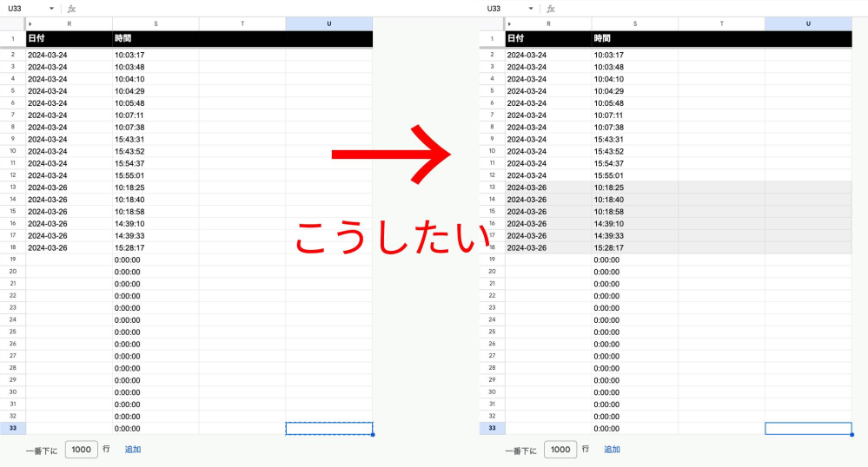Click the fx formula icon in left sheet
Screen dimensions: 868x467
[x=71, y=9]
